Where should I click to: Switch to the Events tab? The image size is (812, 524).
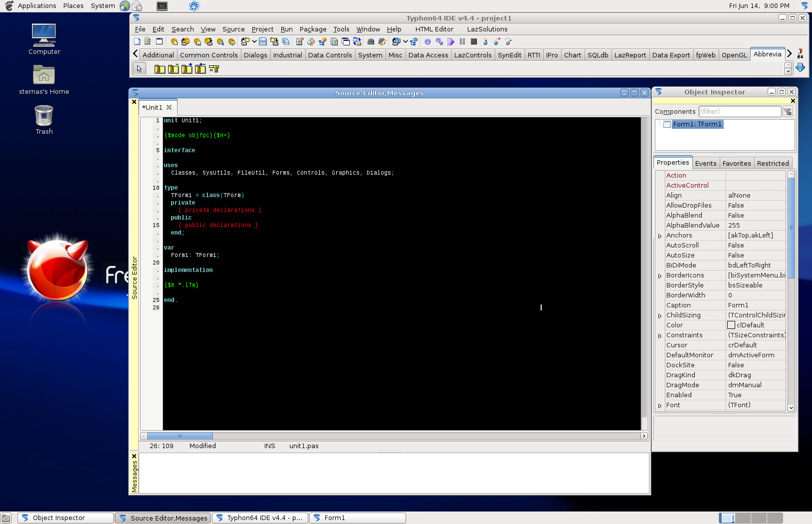pos(705,163)
